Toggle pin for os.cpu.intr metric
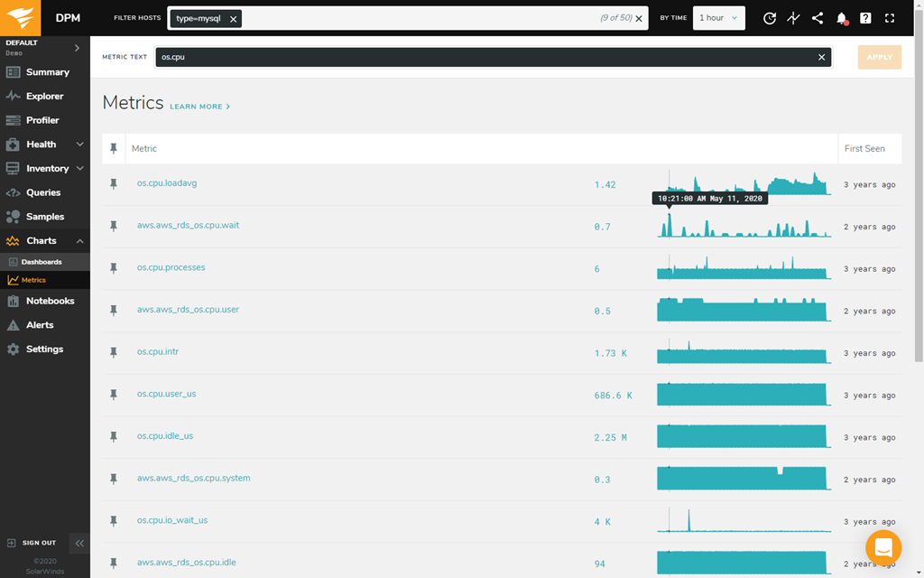Screen dimensions: 924x578 point(114,352)
